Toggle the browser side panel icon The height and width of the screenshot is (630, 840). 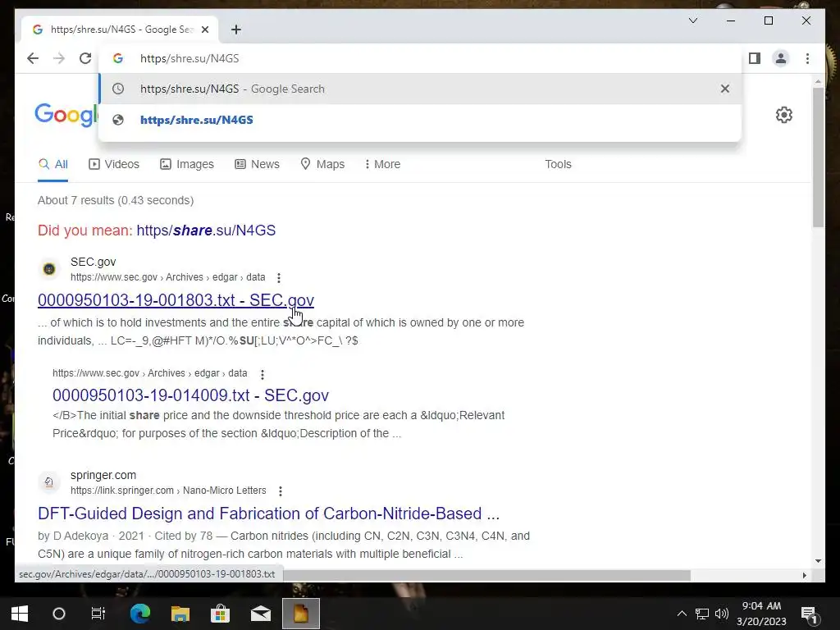755,58
